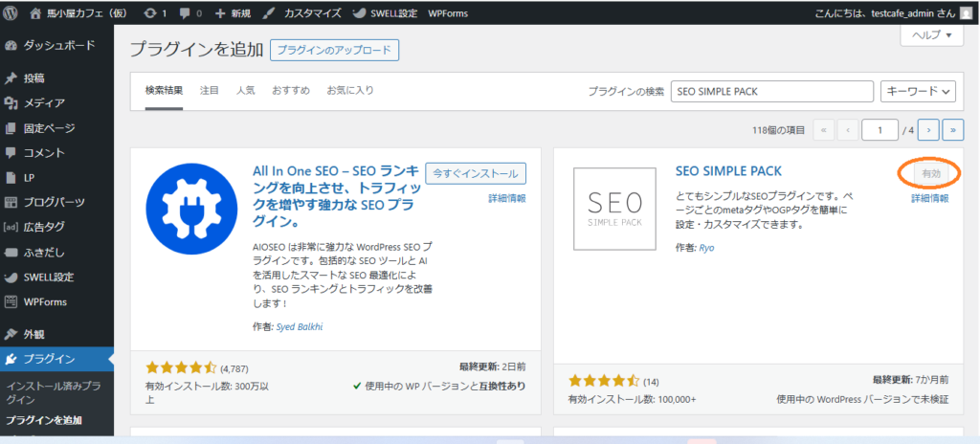The width and height of the screenshot is (980, 444).
Task: Click the ふきだし sidebar icon
Action: [x=11, y=253]
